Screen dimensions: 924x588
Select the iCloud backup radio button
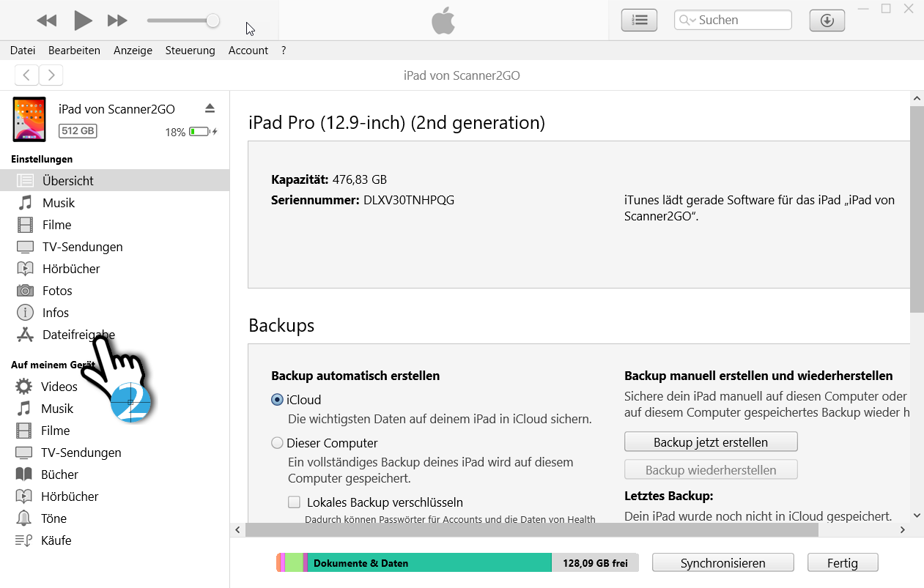tap(277, 400)
